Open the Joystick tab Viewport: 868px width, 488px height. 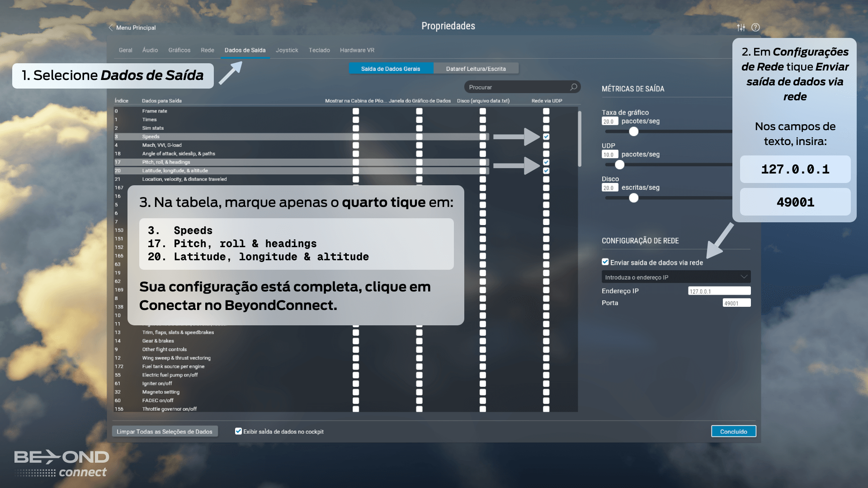point(287,50)
